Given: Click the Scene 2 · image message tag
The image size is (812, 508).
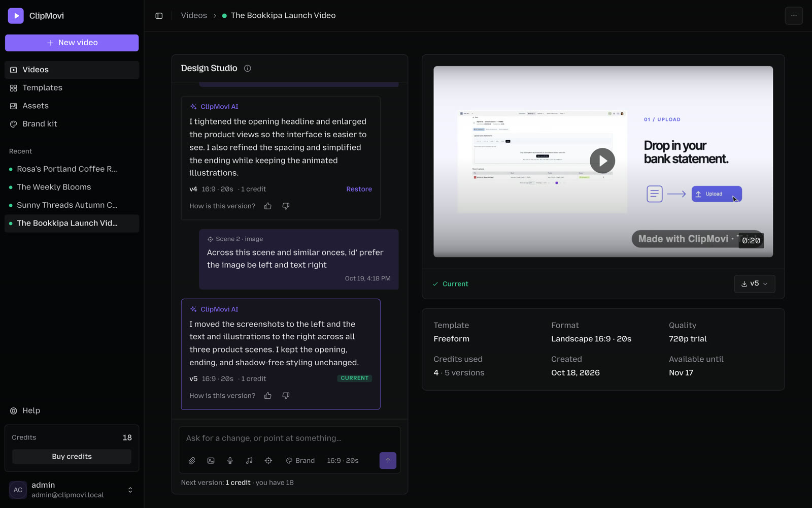Looking at the screenshot, I should [x=235, y=239].
